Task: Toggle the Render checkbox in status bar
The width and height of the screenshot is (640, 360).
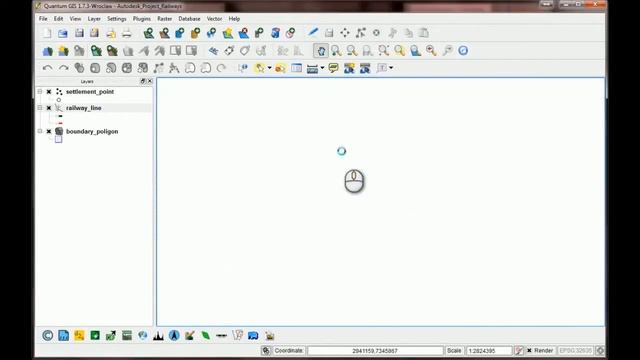Action: pos(529,351)
